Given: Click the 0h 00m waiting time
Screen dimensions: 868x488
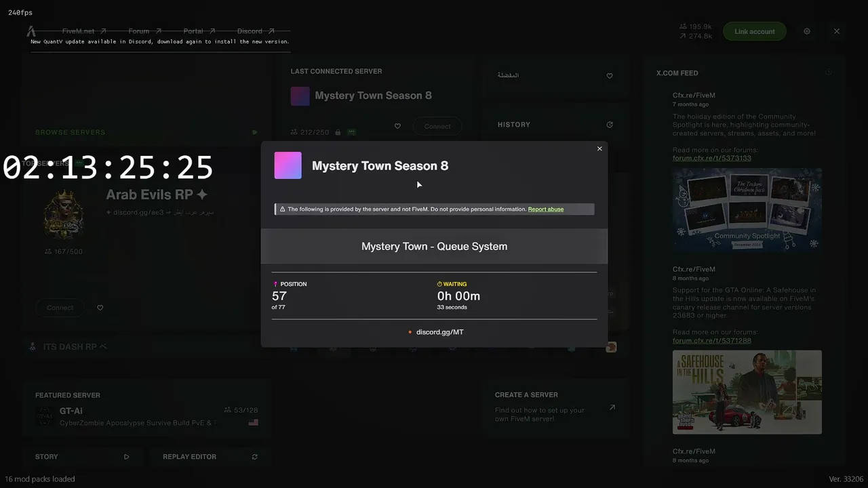Looking at the screenshot, I should tap(458, 296).
